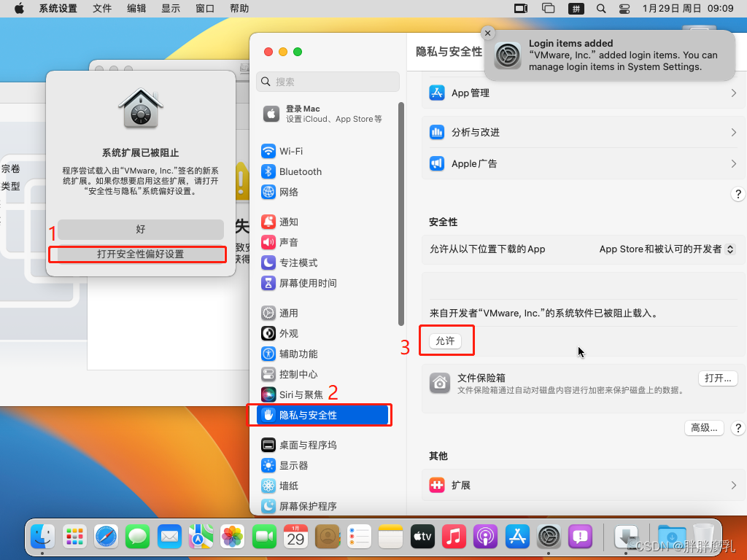747x560 pixels.
Task: Open App Store from the Dock
Action: click(517, 537)
